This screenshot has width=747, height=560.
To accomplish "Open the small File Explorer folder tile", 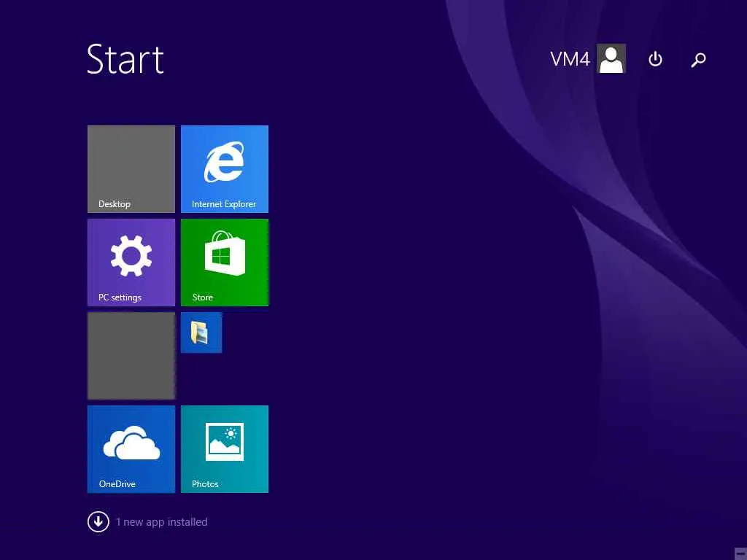I will (201, 332).
